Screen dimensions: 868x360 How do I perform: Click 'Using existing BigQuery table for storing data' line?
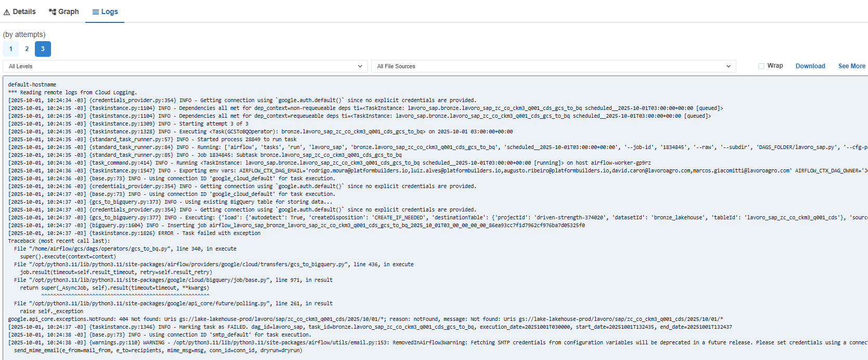click(170, 202)
